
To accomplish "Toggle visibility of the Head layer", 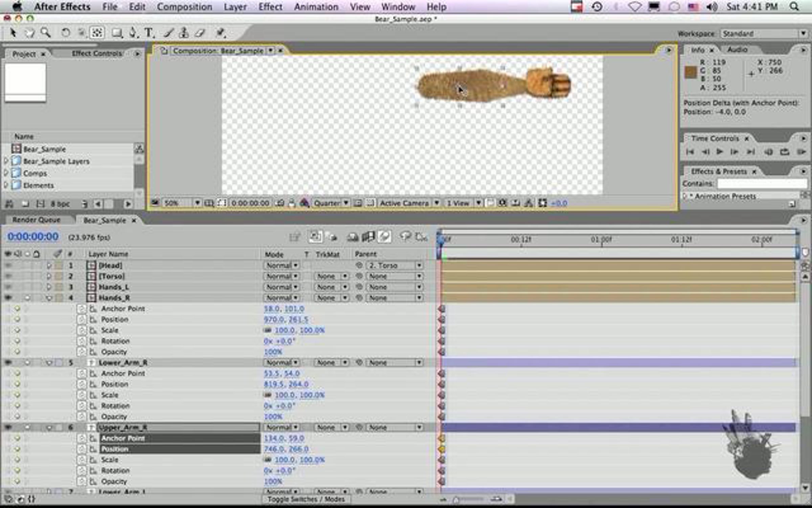I will (8, 266).
